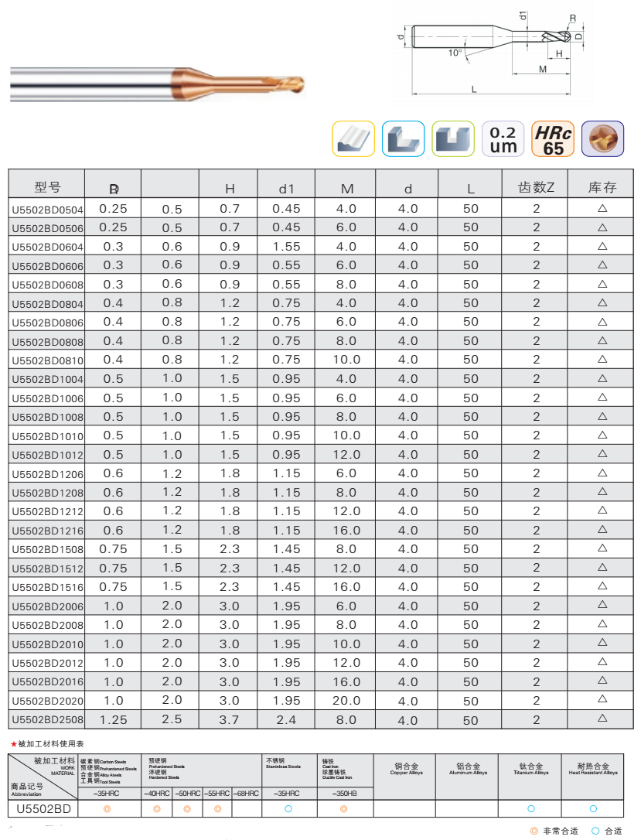
Task: Click the 齿数Z column header
Action: pos(536,188)
